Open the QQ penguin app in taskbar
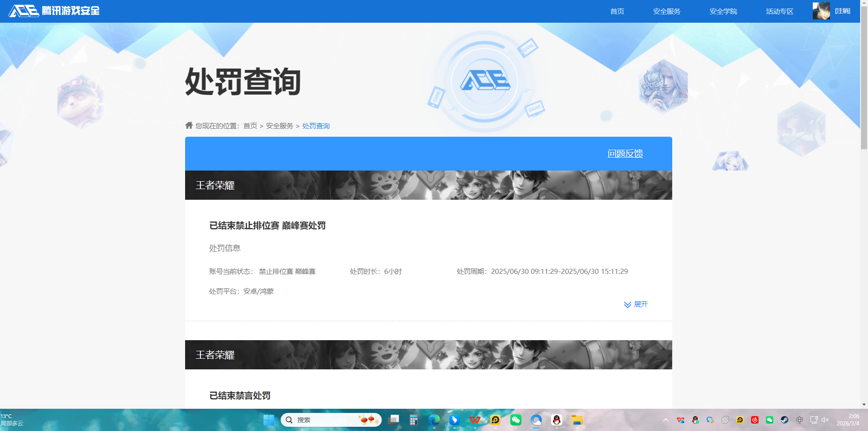The width and height of the screenshot is (868, 431). (x=557, y=420)
